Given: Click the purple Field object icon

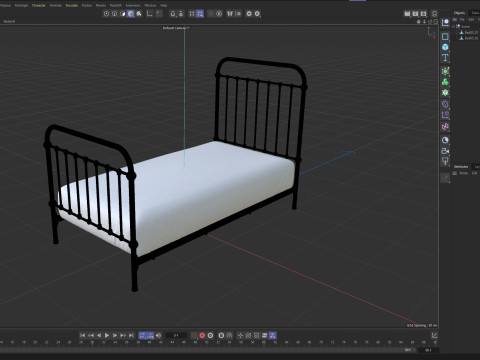Looking at the screenshot, I should click(445, 115).
